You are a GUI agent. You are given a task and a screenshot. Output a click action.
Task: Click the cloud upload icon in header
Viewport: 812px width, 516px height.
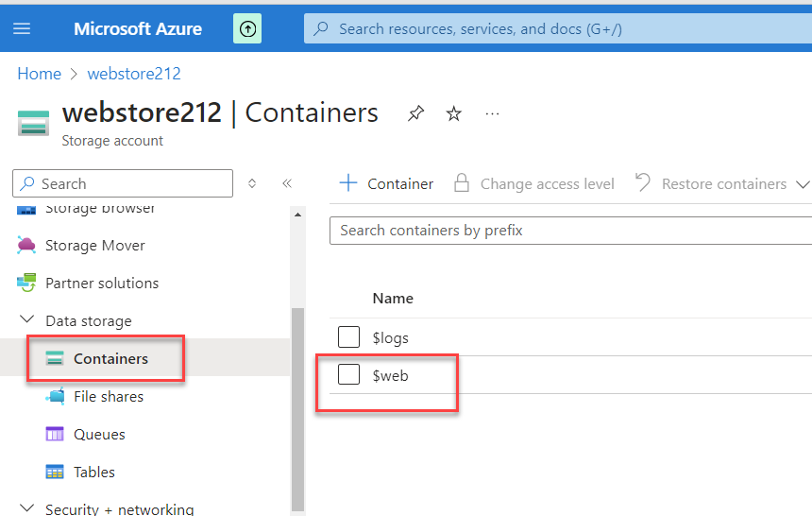(247, 28)
